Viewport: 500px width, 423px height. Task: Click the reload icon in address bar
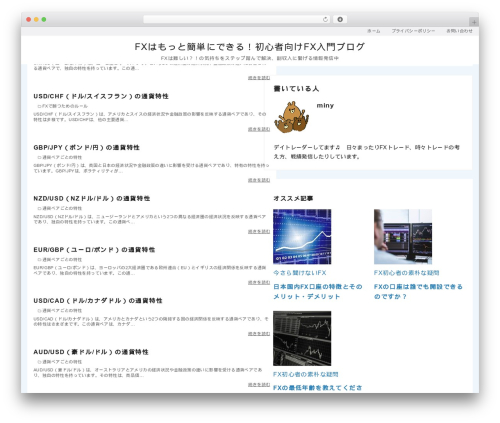point(325,20)
